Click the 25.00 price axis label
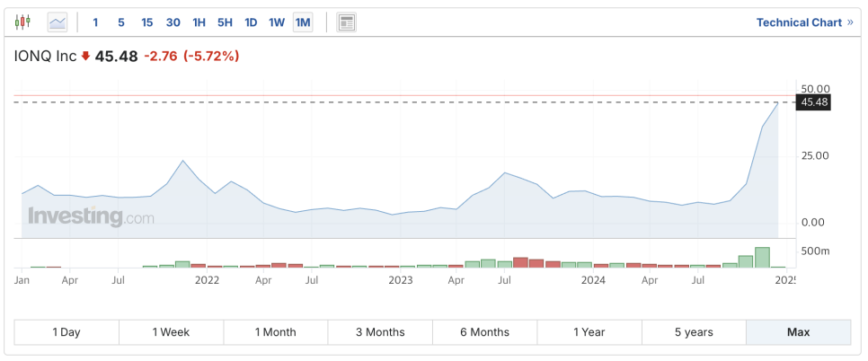 815,156
